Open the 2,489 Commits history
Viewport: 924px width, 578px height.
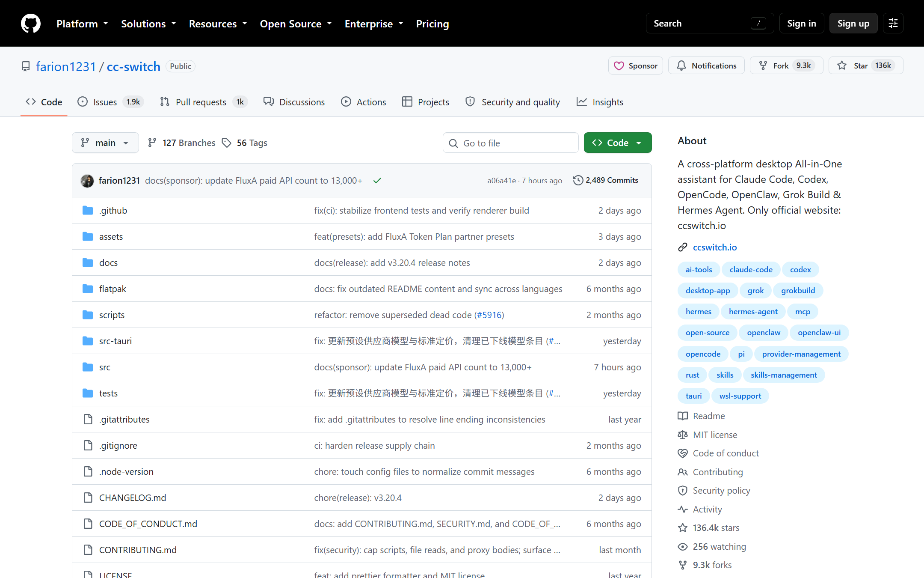tap(606, 180)
